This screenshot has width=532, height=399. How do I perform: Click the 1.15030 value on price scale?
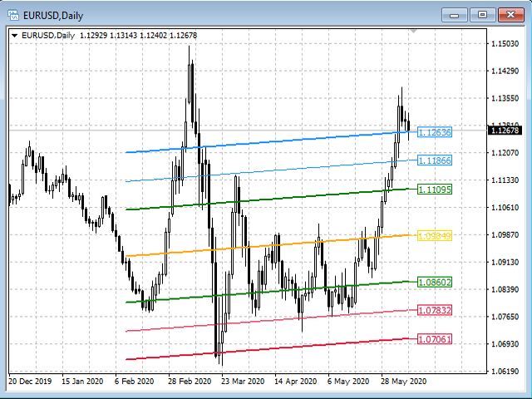tap(505, 43)
